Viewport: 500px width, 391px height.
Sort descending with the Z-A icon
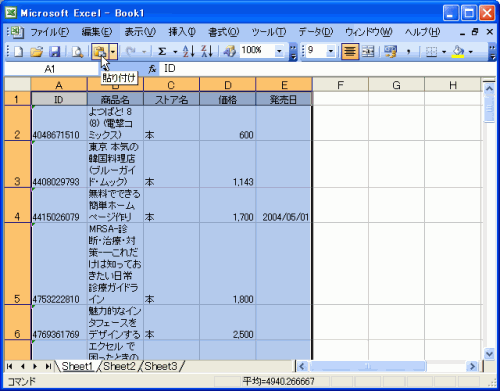click(x=207, y=51)
